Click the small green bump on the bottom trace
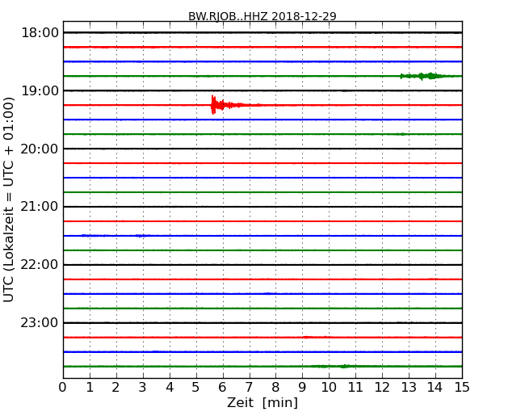Screen dimensions: 525x420 click(344, 367)
